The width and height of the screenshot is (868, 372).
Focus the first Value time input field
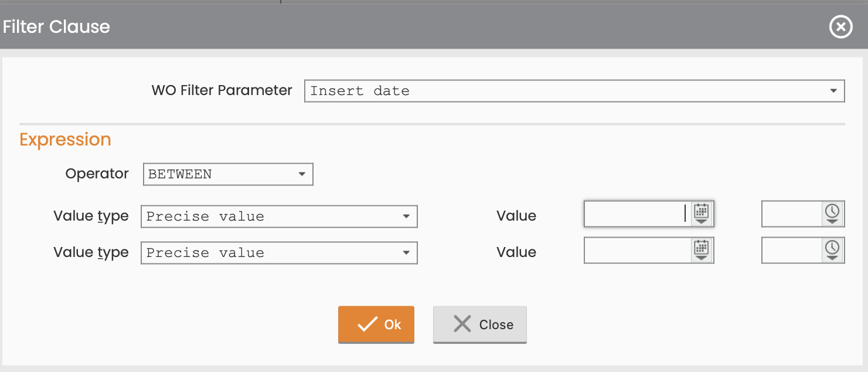pos(792,214)
